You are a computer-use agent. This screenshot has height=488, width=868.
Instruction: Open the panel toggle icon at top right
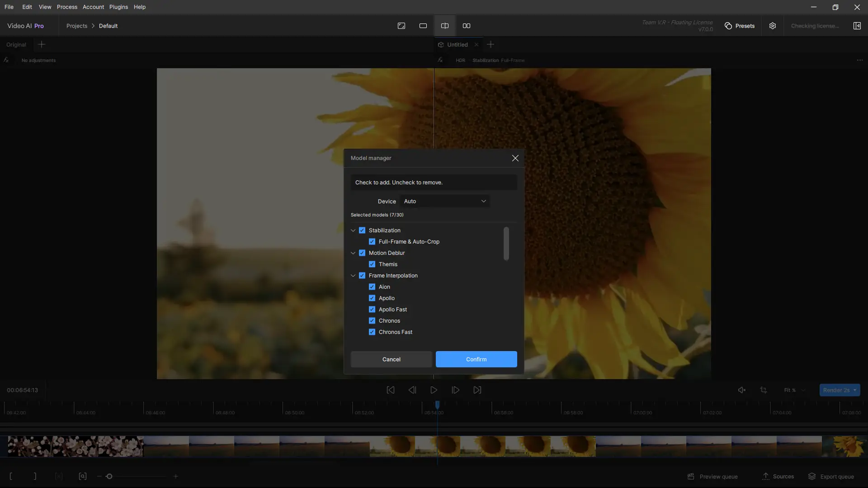click(x=857, y=26)
